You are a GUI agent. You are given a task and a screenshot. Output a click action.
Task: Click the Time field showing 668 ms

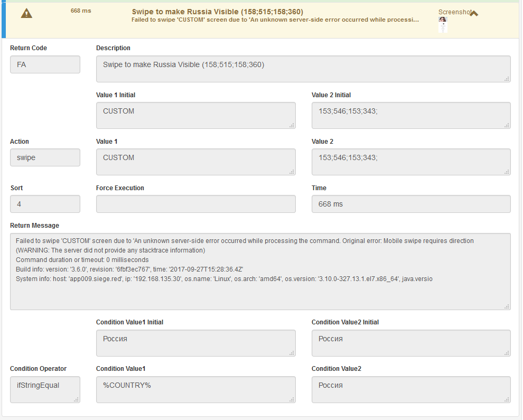click(411, 204)
